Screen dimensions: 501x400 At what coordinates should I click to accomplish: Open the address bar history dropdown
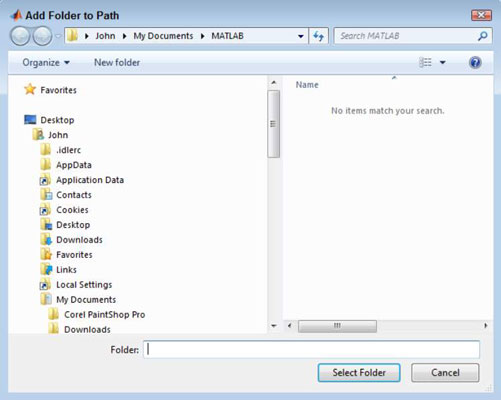301,36
